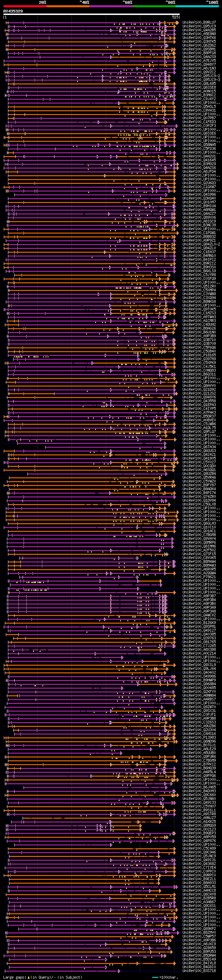
Task: Select the UniRef100_Q5ASL5 label
Action: coord(199,106)
